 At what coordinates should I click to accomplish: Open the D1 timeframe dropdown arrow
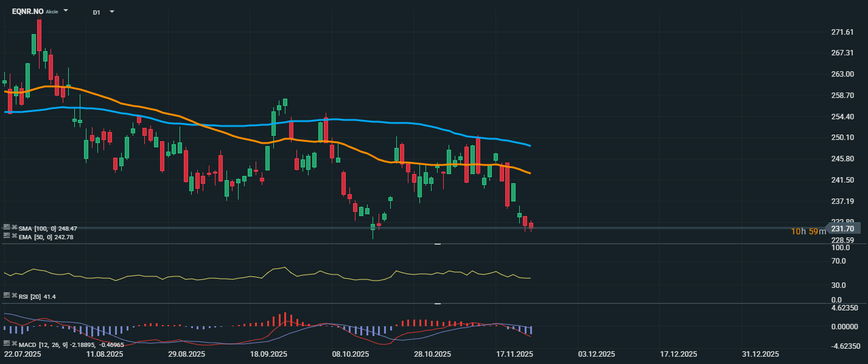pos(111,12)
